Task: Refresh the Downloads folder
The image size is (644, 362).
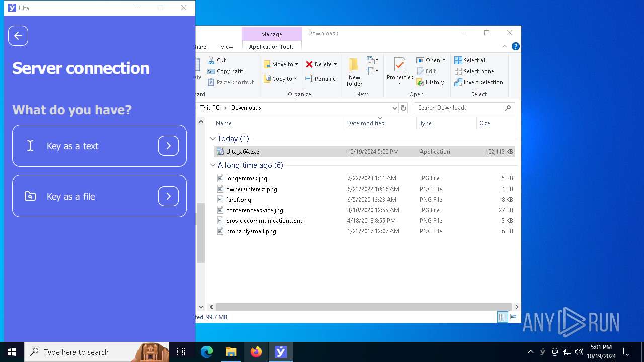Action: (404, 108)
